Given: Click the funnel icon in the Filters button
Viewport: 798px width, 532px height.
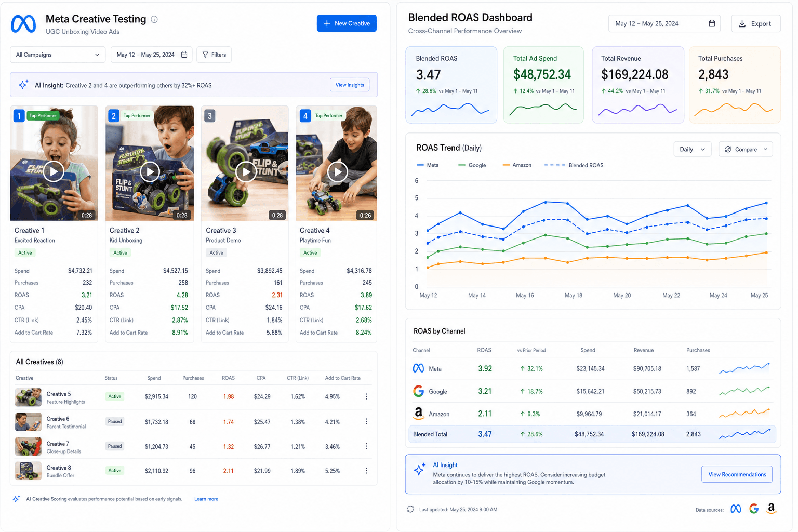Looking at the screenshot, I should [x=205, y=55].
